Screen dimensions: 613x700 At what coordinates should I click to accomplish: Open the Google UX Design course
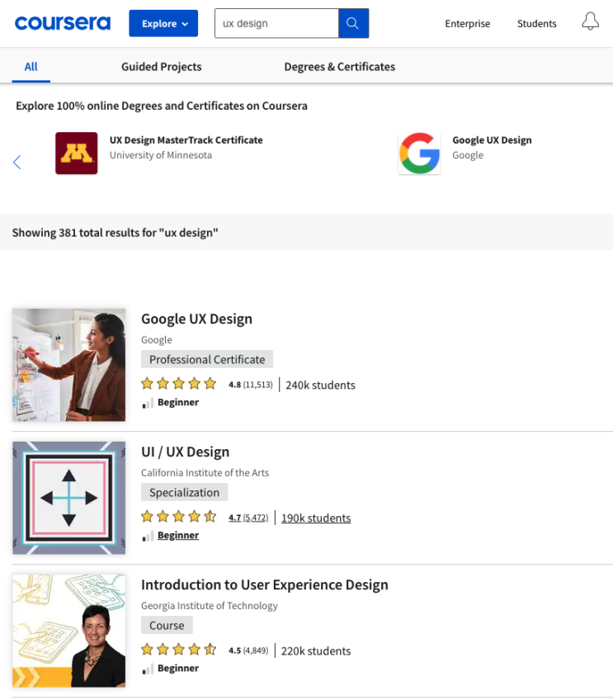[196, 319]
